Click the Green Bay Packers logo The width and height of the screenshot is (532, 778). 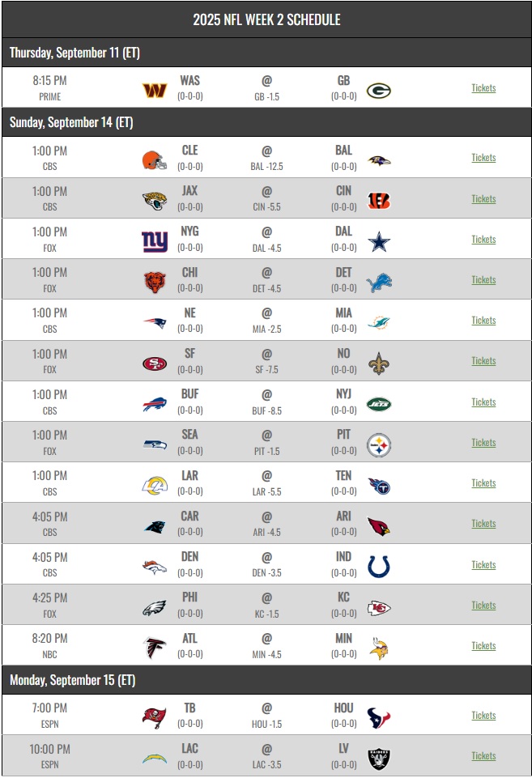[379, 90]
